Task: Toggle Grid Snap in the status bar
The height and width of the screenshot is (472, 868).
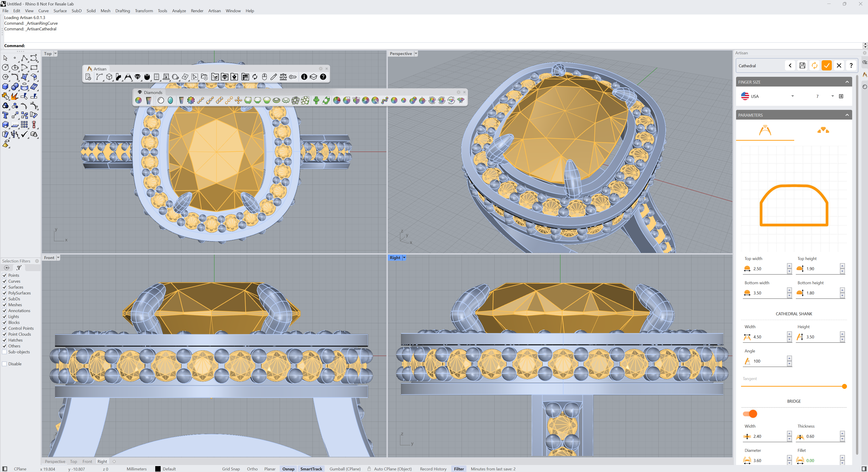Action: 231,469
